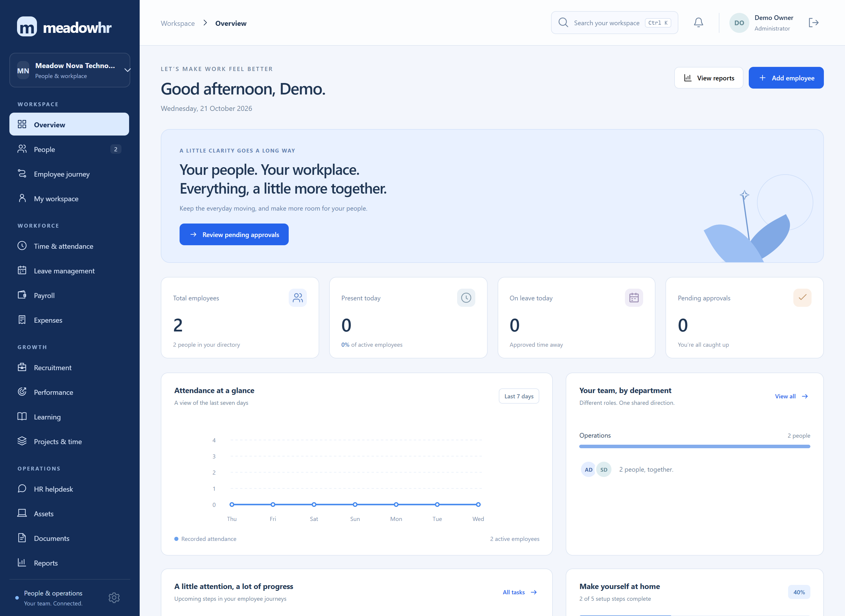Click the meadowhr logo
This screenshot has height=616, width=845.
64,27
